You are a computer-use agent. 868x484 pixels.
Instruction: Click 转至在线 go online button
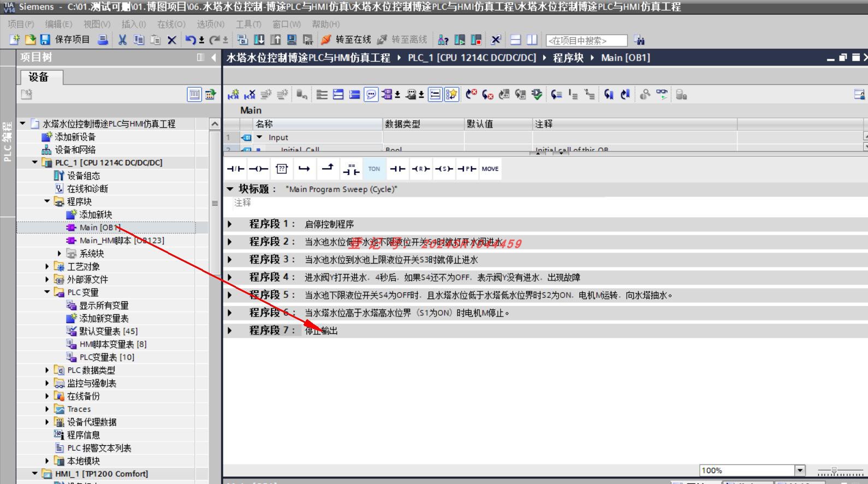(x=346, y=40)
